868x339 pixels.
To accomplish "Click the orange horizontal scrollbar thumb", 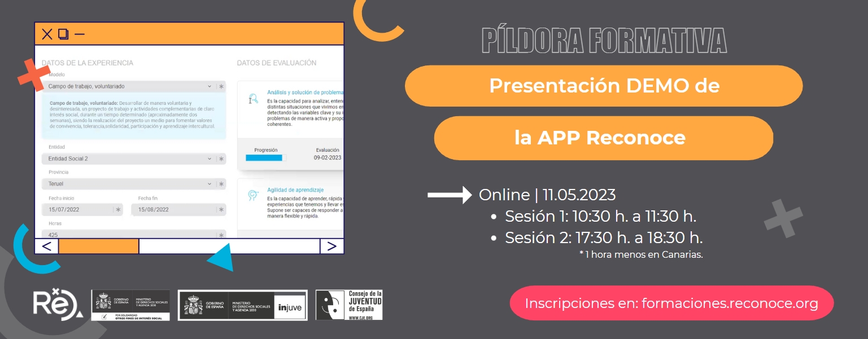I will pyautogui.click(x=99, y=246).
